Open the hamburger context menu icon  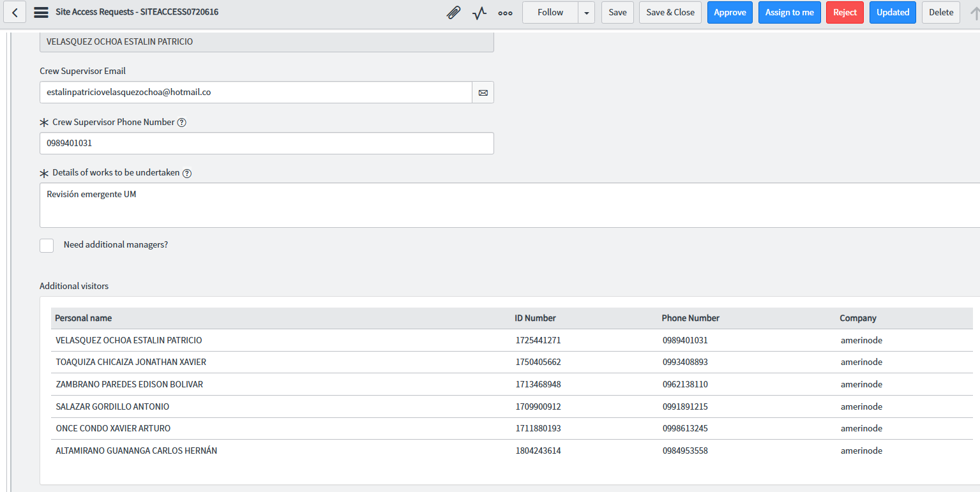pyautogui.click(x=41, y=12)
